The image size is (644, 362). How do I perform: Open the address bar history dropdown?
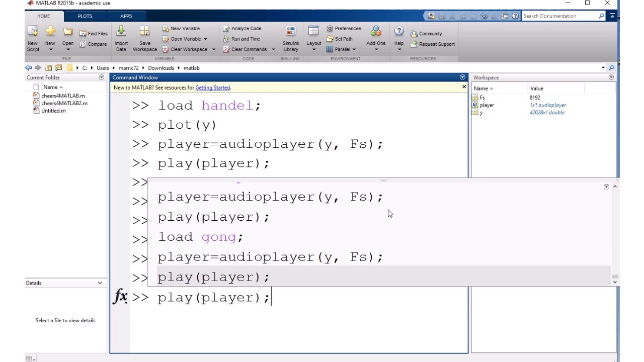coord(603,68)
